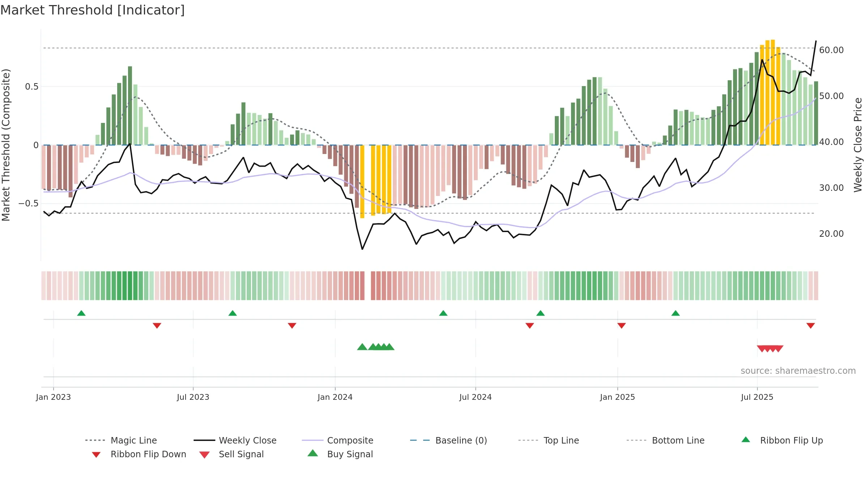The image size is (868, 488).
Task: Toggle the Weekly Close legend entry
Action: click(x=235, y=440)
